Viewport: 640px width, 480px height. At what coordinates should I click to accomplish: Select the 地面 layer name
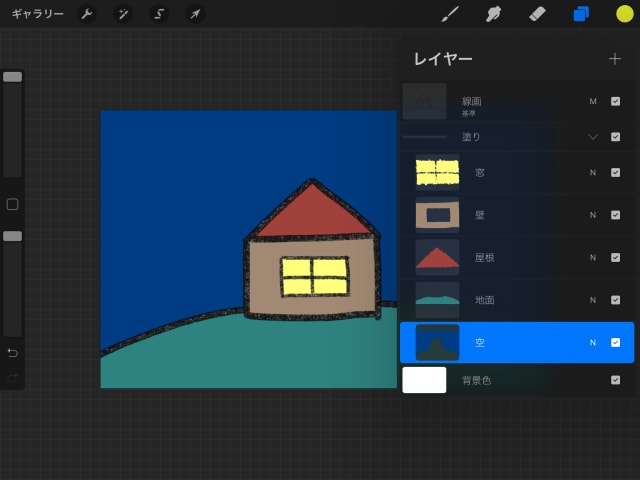click(x=484, y=300)
